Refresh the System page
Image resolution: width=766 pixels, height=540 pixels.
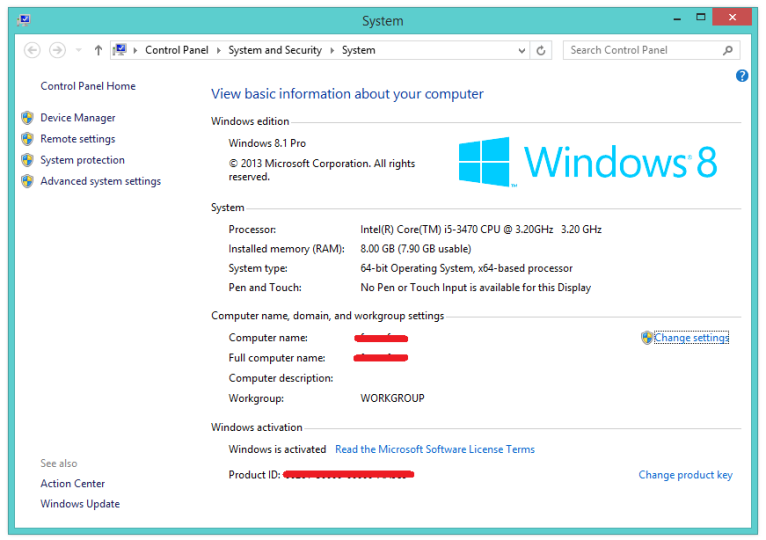541,50
